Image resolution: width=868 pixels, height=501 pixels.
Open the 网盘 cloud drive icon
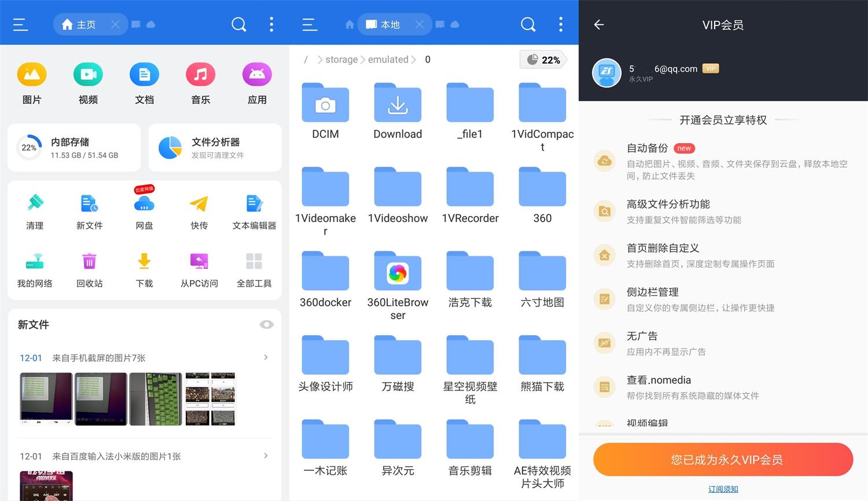click(x=144, y=203)
